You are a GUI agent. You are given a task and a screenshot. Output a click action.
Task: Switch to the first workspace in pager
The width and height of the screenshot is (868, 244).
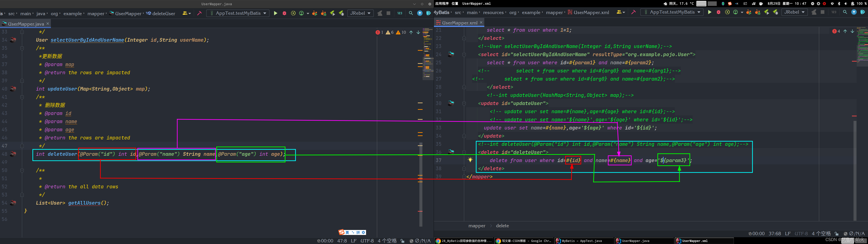[x=701, y=4]
